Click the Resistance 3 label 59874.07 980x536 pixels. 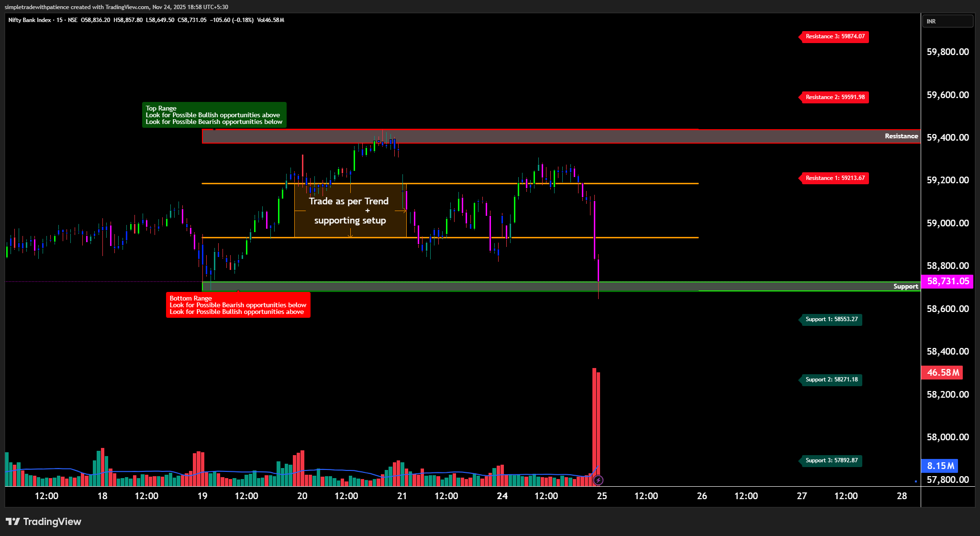click(x=835, y=37)
